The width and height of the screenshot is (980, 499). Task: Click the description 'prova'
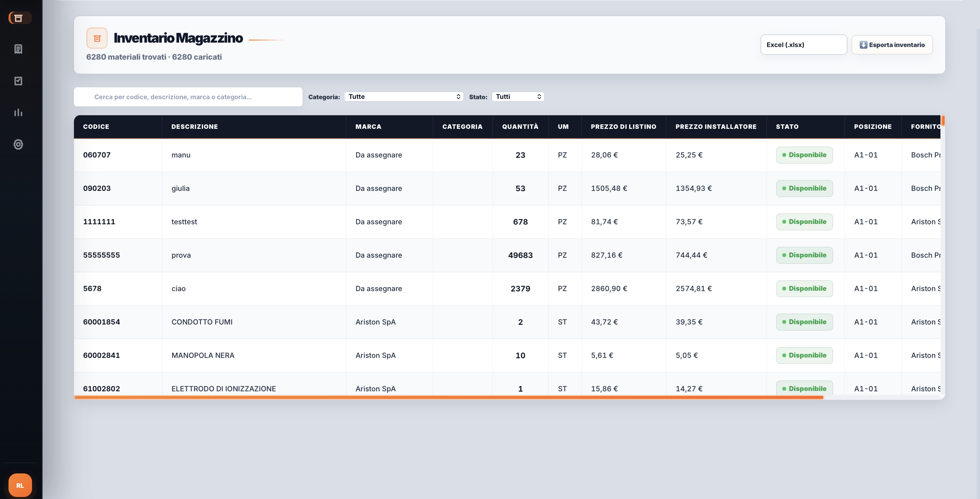point(181,255)
